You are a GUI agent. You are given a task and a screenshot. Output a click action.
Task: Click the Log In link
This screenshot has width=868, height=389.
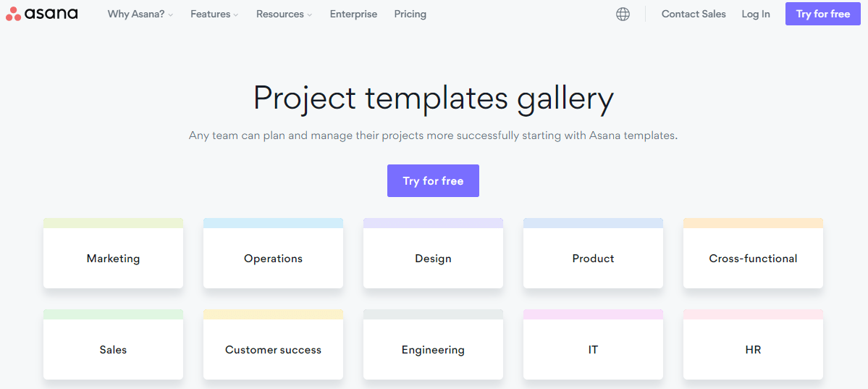756,14
